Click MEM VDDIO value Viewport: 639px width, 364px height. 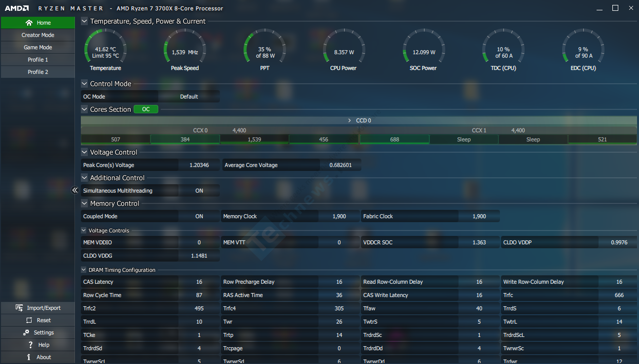click(x=199, y=242)
